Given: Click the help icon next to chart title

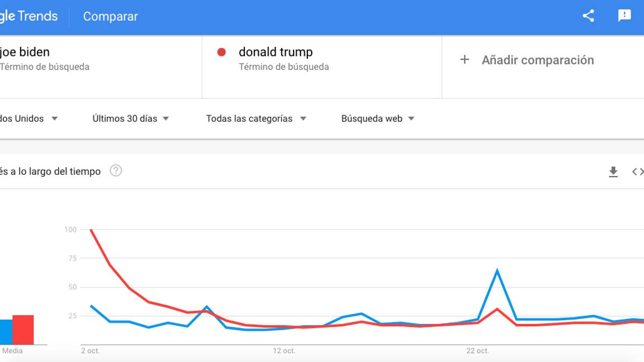Looking at the screenshot, I should pos(116,171).
